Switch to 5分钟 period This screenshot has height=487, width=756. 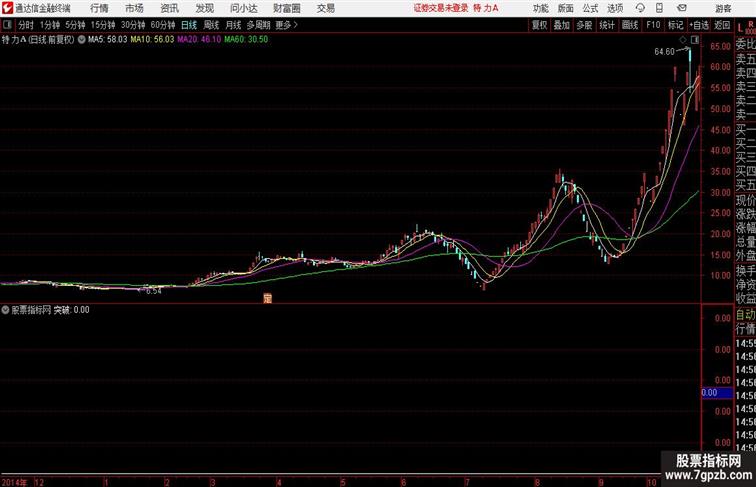point(75,25)
